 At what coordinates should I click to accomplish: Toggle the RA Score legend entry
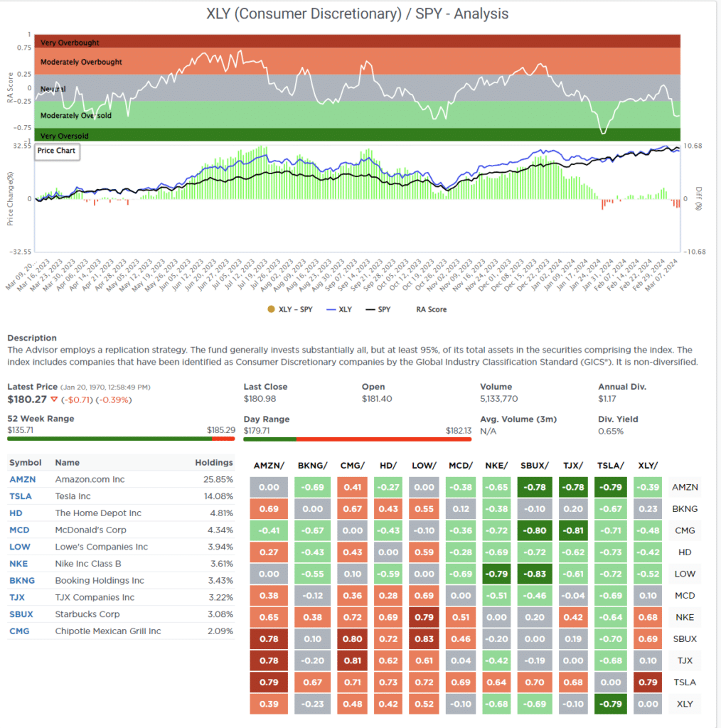pos(432,309)
